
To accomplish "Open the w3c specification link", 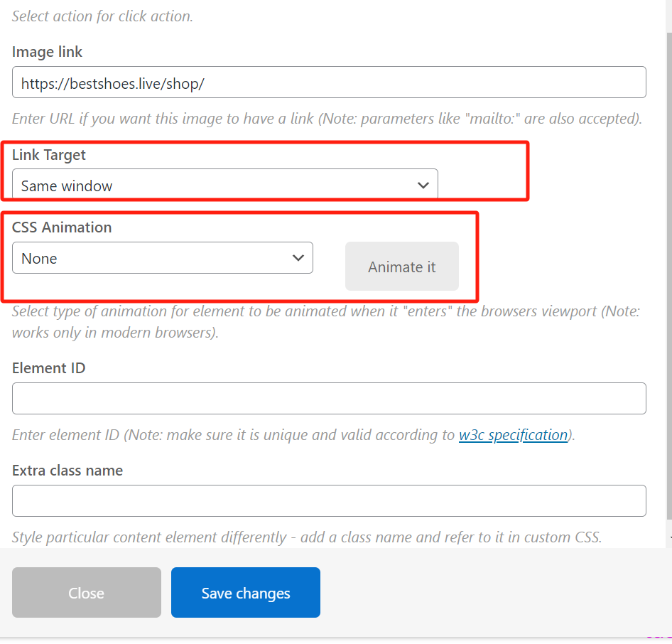I will point(513,435).
